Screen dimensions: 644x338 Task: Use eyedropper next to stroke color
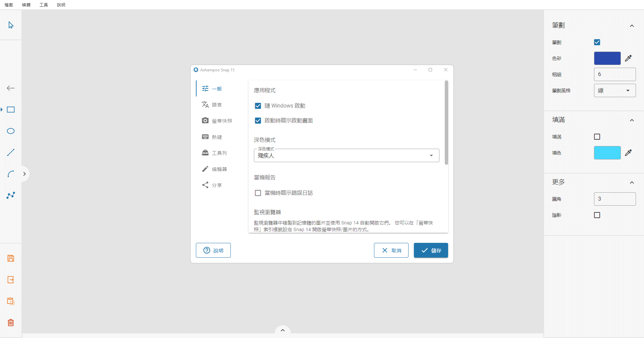pyautogui.click(x=628, y=58)
